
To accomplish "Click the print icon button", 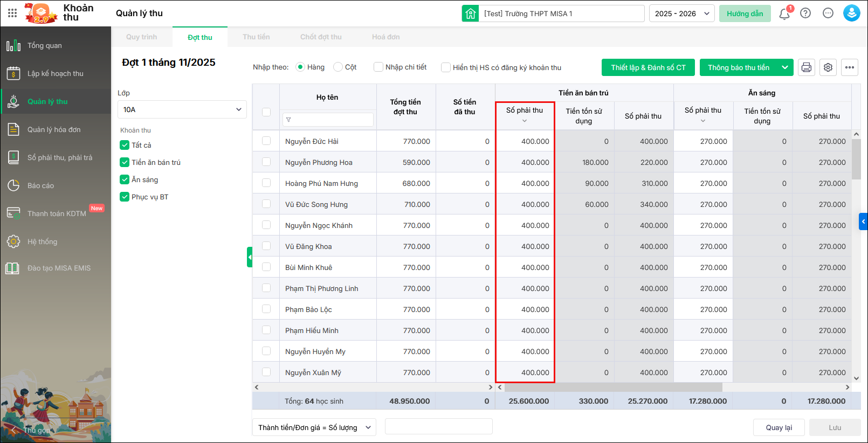I will (807, 67).
